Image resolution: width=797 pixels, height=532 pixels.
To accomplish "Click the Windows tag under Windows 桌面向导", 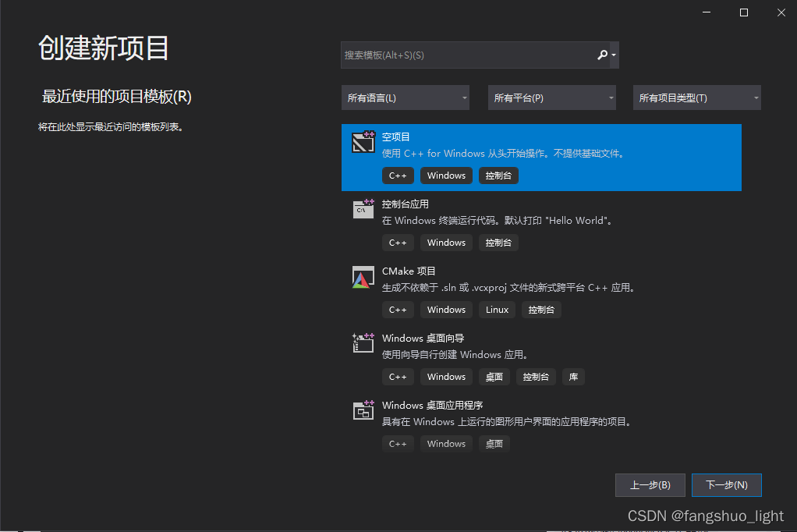I will coord(446,377).
